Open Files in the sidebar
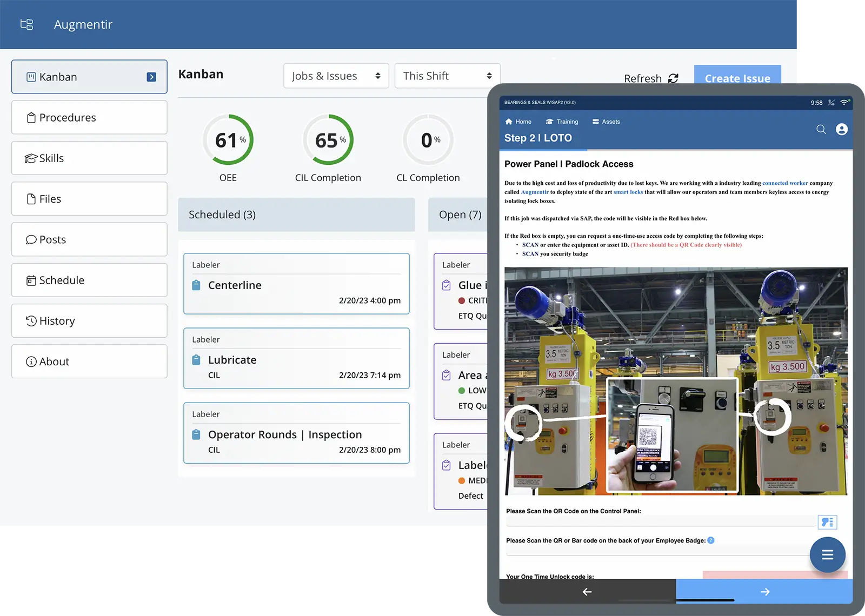865x616 pixels. [89, 199]
